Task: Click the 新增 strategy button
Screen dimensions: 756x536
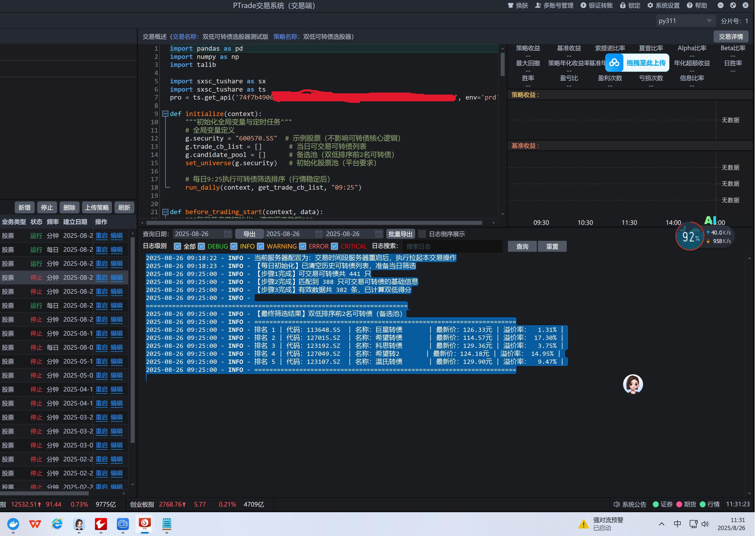Action: [x=24, y=208]
